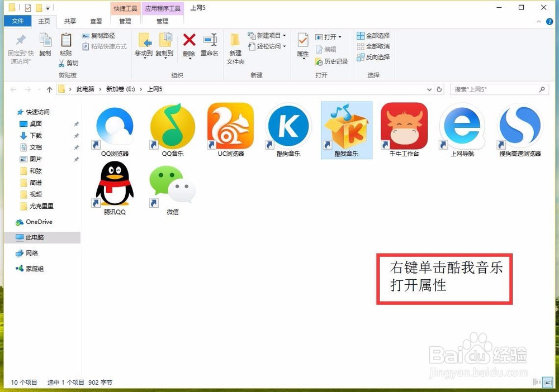
Task: Refresh the folder view with refresh icon
Action: (x=439, y=89)
